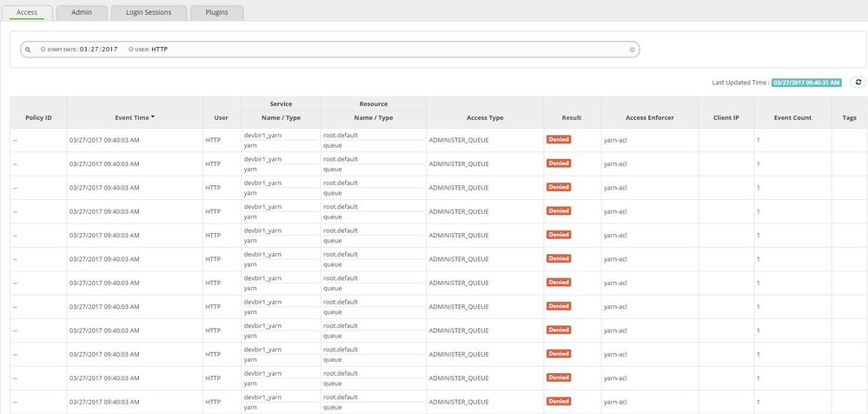The image size is (868, 414).
Task: Click the Event Count column header
Action: tap(791, 117)
